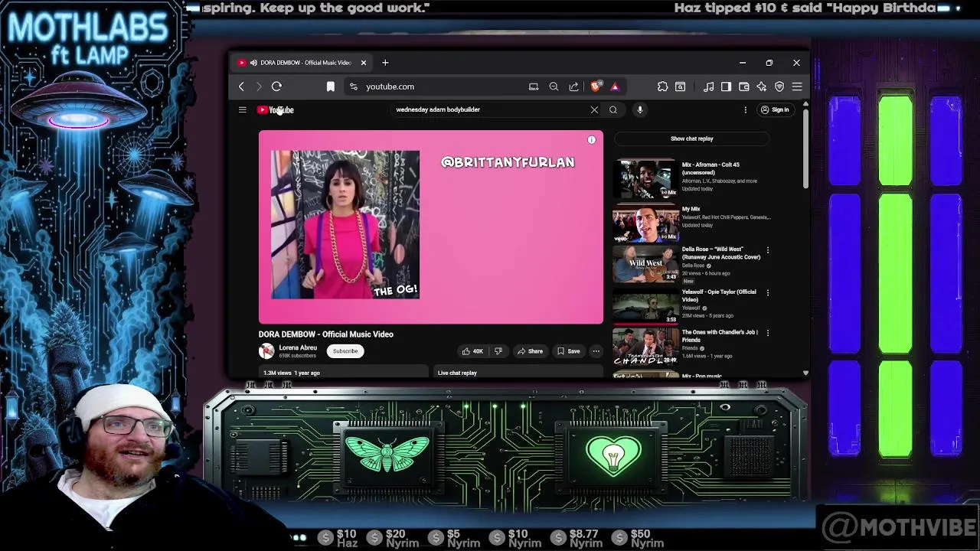Viewport: 980px width, 551px height.
Task: Clear the YouTube search text with X
Action: pyautogui.click(x=594, y=109)
